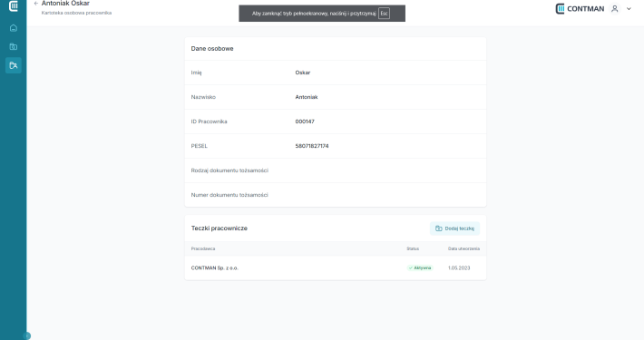Expand the account menu chevron

coord(629,9)
